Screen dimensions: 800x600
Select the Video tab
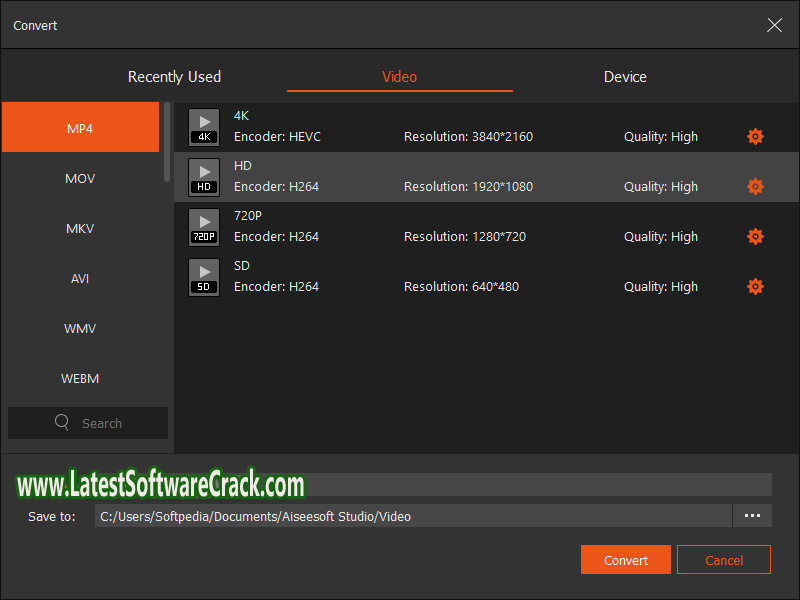(x=399, y=77)
